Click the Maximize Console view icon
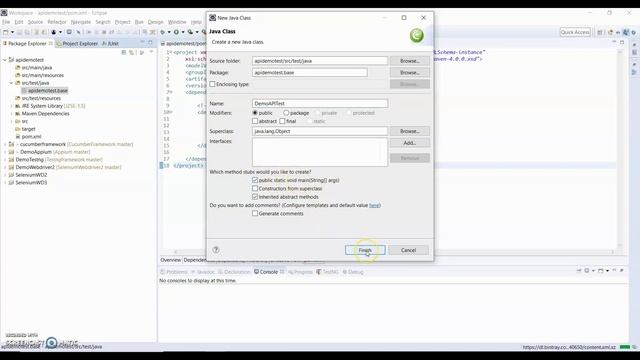Screen dimensions: 640x360 point(622,270)
